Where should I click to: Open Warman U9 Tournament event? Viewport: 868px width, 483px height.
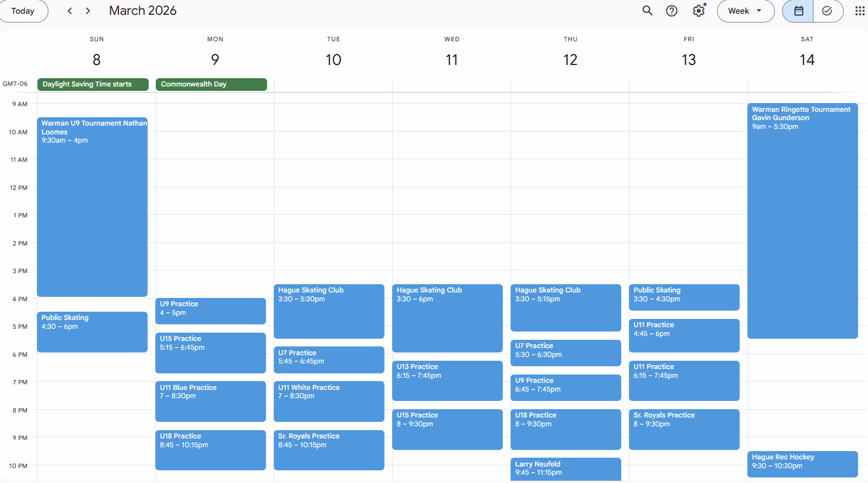[x=92, y=207]
